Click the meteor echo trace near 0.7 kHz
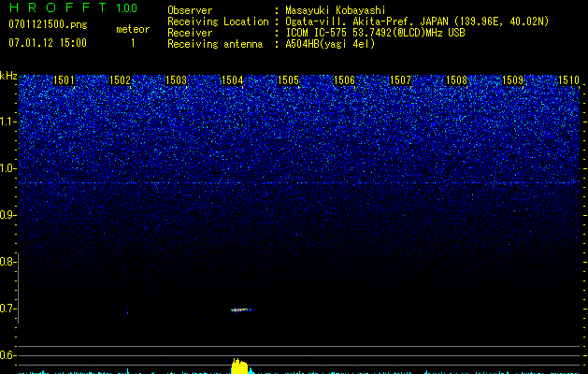This screenshot has width=588, height=374. pyautogui.click(x=240, y=309)
